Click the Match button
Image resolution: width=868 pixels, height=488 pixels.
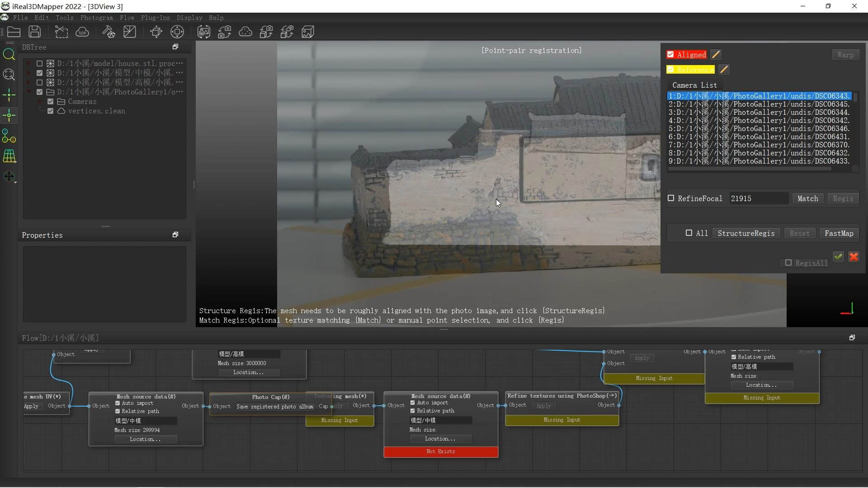pos(807,198)
